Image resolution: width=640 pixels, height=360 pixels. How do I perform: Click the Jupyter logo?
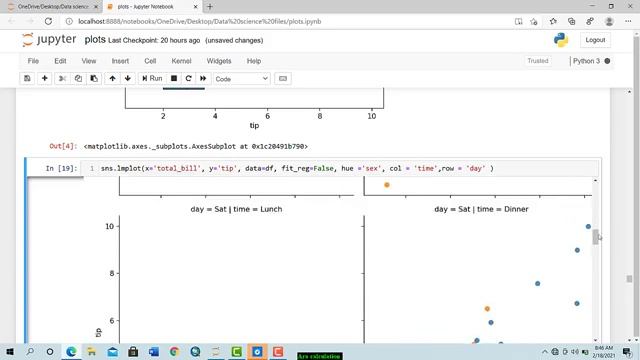tap(49, 40)
